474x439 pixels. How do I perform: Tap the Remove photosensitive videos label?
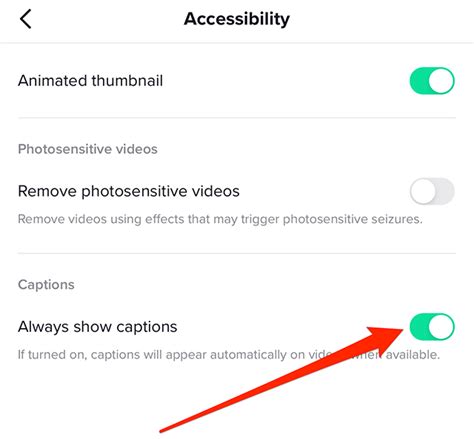coord(129,191)
